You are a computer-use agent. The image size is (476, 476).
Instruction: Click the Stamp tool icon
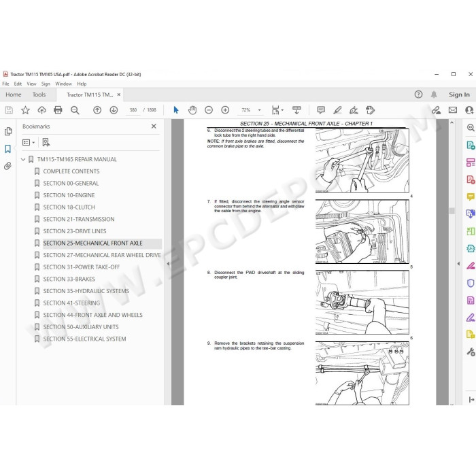coord(370,110)
